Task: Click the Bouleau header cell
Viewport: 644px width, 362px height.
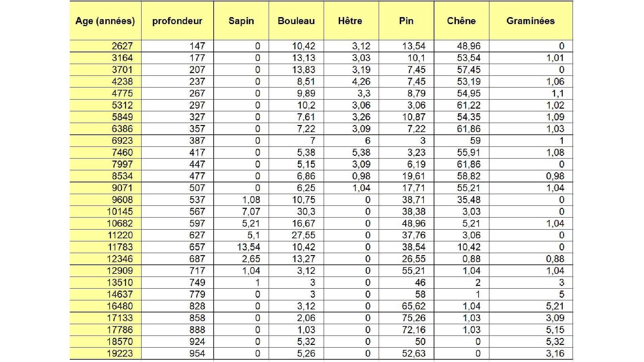Action: click(296, 21)
